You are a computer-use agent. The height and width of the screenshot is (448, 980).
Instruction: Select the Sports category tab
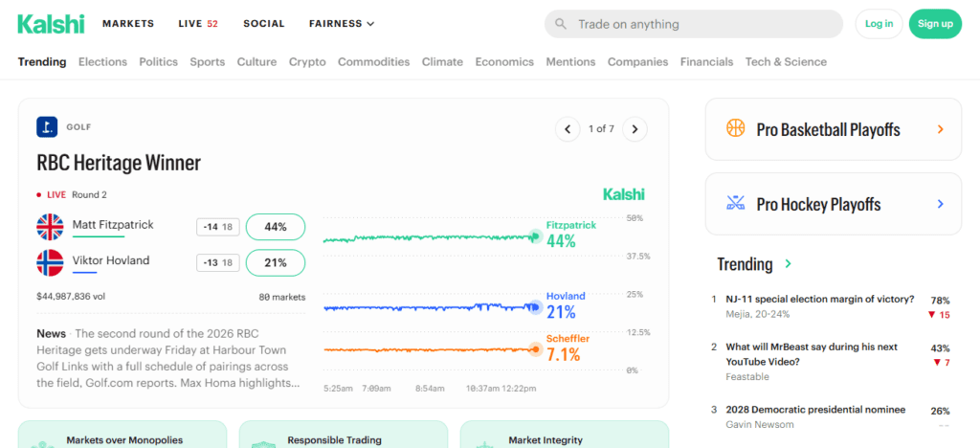[x=208, y=62]
